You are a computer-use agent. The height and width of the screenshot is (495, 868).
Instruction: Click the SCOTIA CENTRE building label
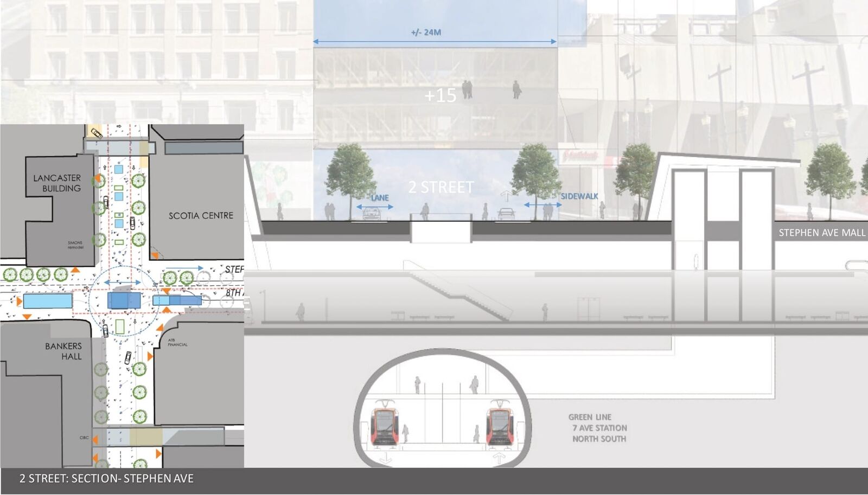point(201,216)
